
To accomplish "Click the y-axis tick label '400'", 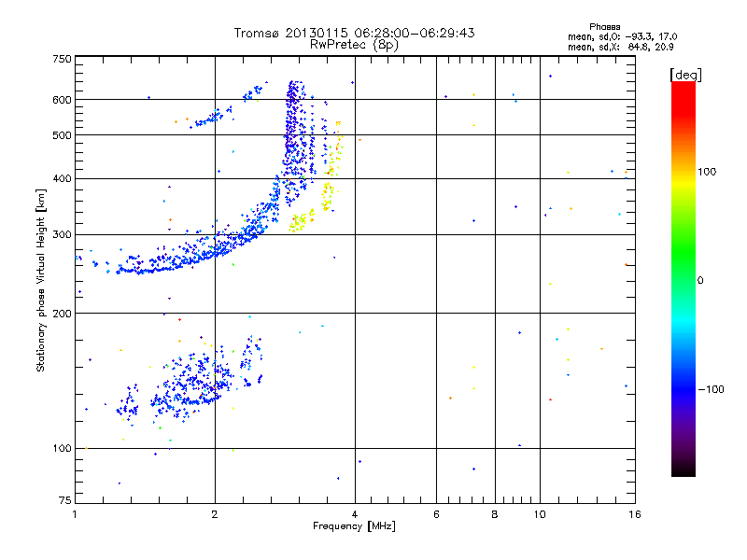I will coord(63,179).
